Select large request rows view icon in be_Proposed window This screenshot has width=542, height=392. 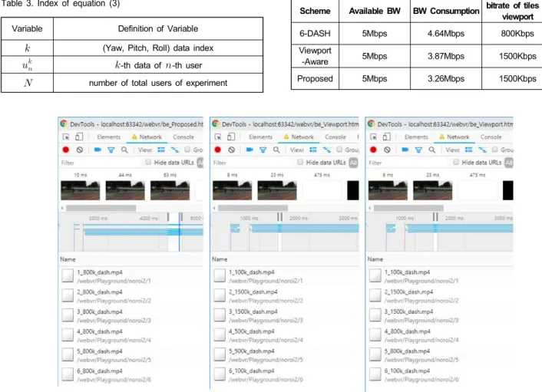(161, 150)
